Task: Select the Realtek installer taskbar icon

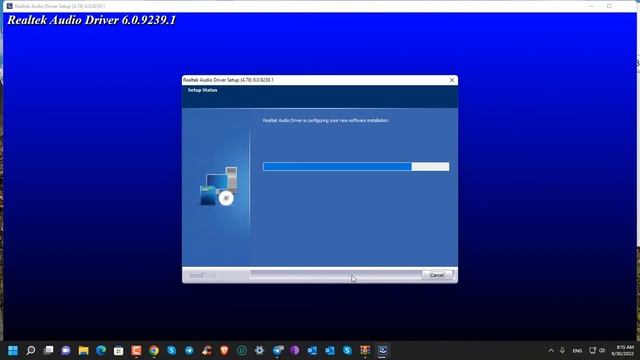Action: (382, 351)
